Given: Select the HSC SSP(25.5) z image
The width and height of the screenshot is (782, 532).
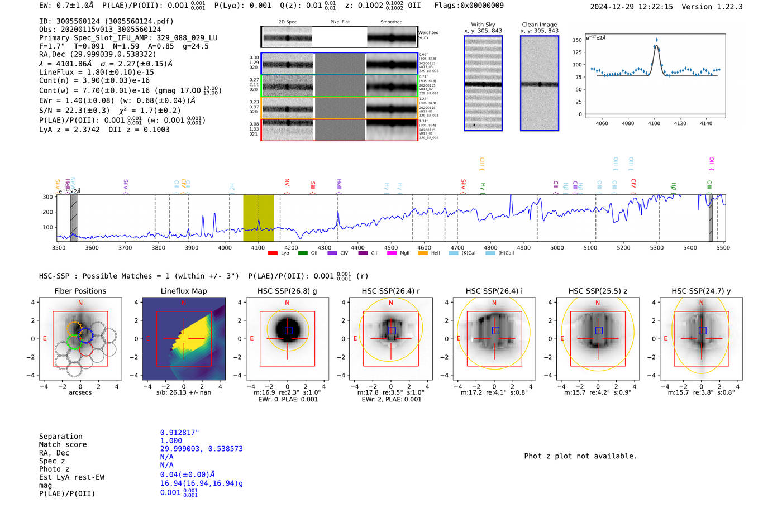Looking at the screenshot, I should pyautogui.click(x=598, y=339).
